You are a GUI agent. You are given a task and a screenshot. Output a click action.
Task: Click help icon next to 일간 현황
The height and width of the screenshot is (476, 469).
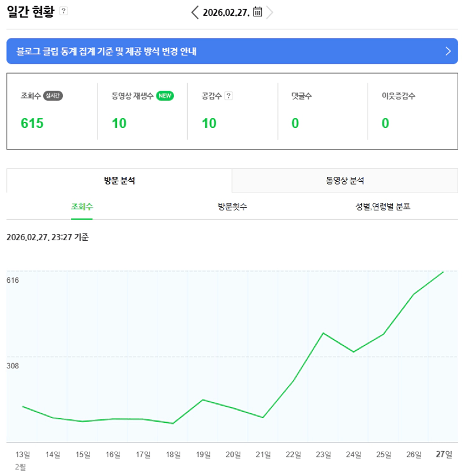pos(64,11)
